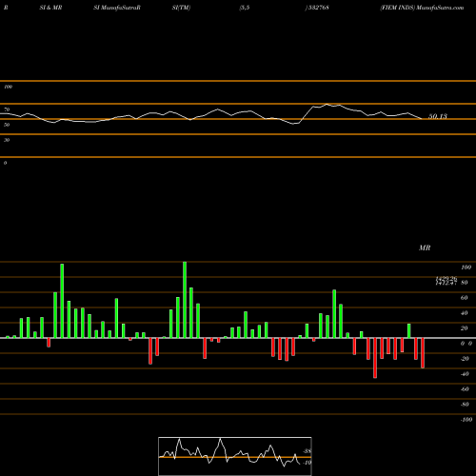Click the longest red bar in the MR histogram
Image resolution: width=476 pixels, height=476 pixels.
coord(375,358)
